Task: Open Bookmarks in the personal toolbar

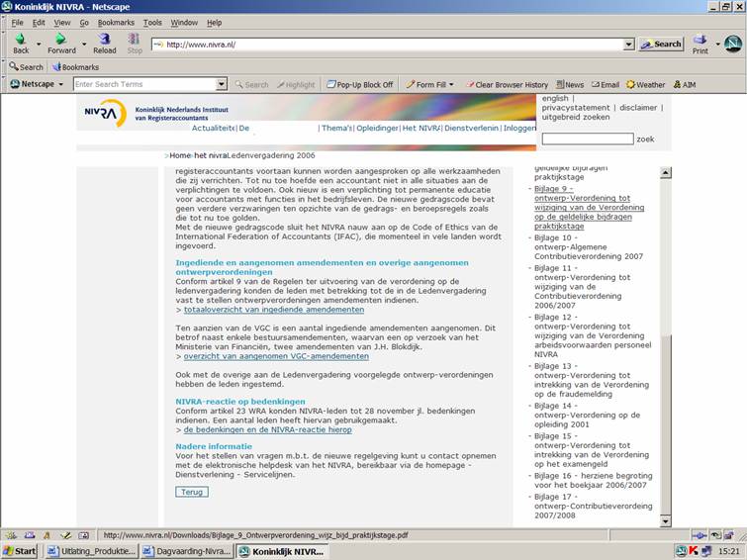Action: 75,67
